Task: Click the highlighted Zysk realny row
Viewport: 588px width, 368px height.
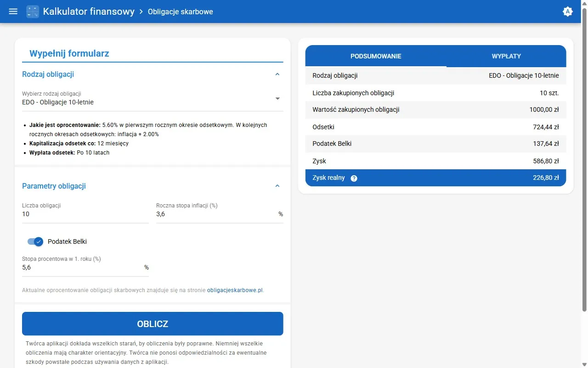Action: (x=435, y=178)
